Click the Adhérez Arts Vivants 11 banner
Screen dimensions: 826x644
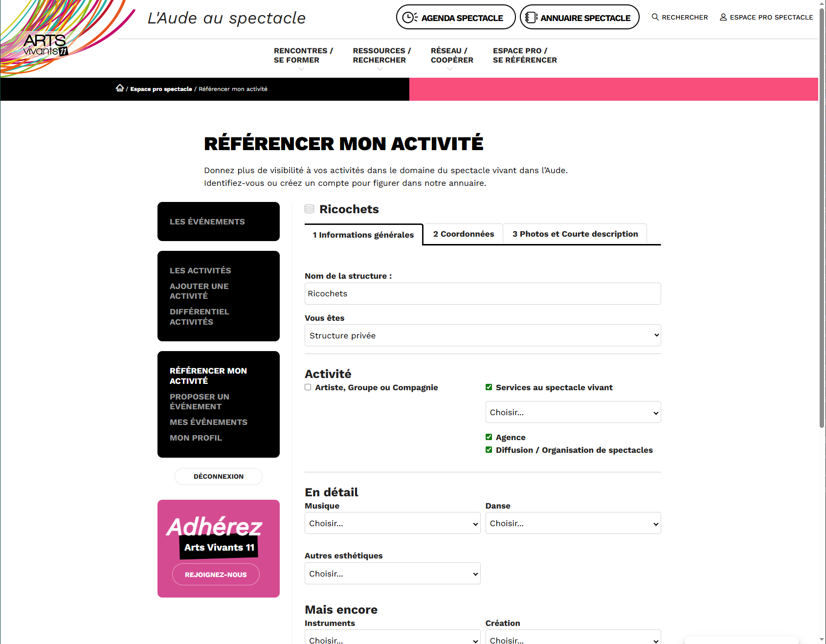click(219, 549)
